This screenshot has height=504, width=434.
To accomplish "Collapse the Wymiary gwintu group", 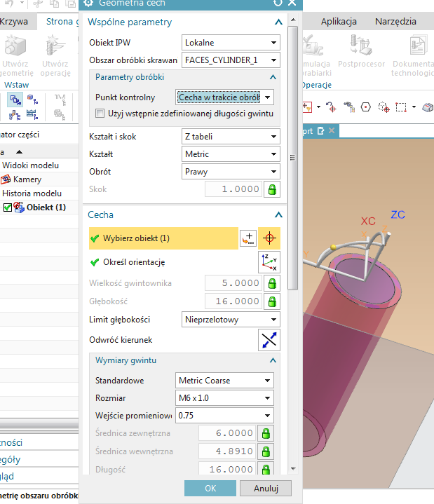I will tap(273, 360).
